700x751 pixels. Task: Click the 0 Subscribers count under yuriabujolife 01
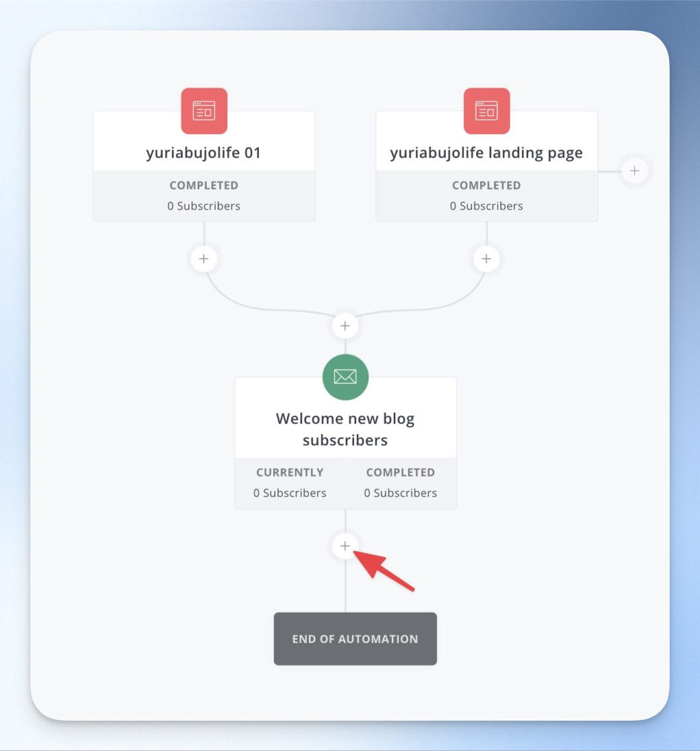point(204,206)
